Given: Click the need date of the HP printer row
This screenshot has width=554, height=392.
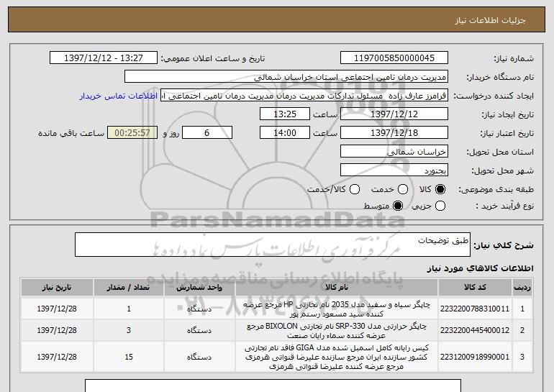Looking at the screenshot, I should [x=57, y=309].
